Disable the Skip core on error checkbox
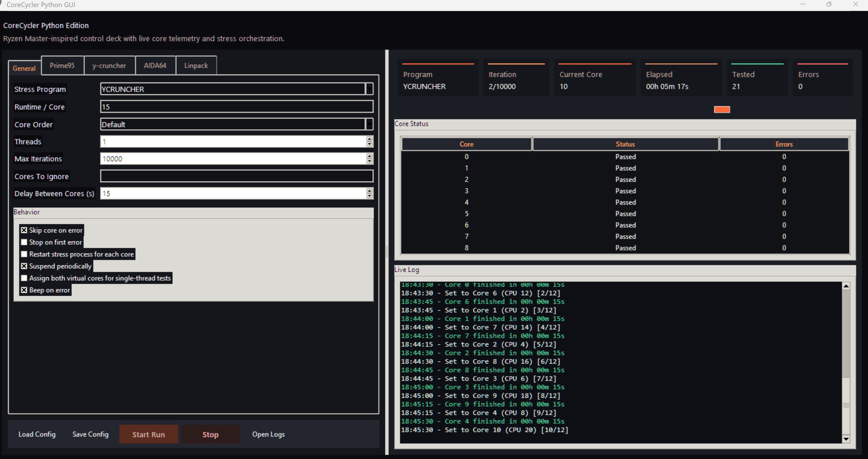 click(x=24, y=230)
